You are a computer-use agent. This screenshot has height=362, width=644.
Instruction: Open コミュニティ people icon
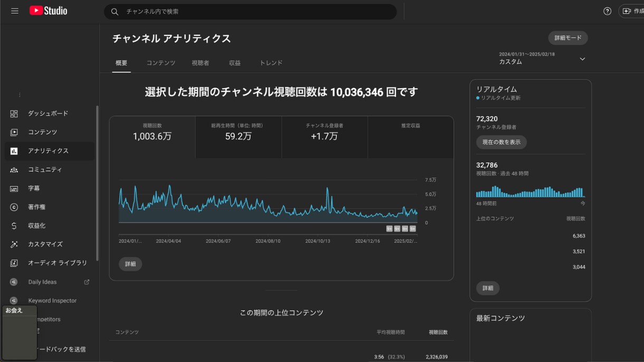click(14, 169)
